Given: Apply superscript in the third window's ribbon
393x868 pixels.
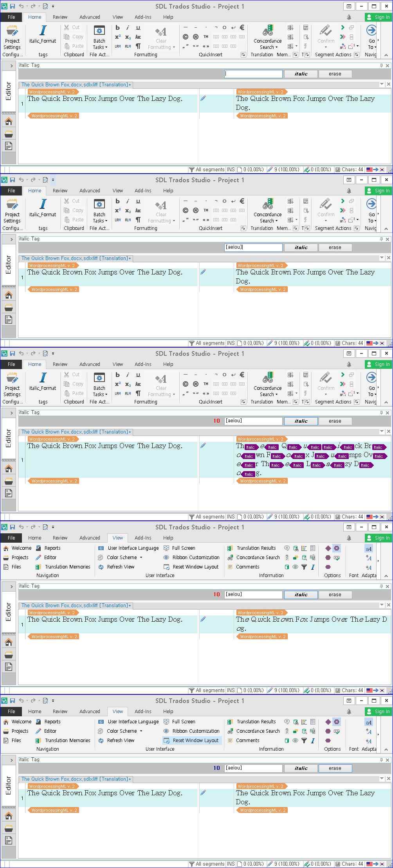Looking at the screenshot, I should coord(118,384).
